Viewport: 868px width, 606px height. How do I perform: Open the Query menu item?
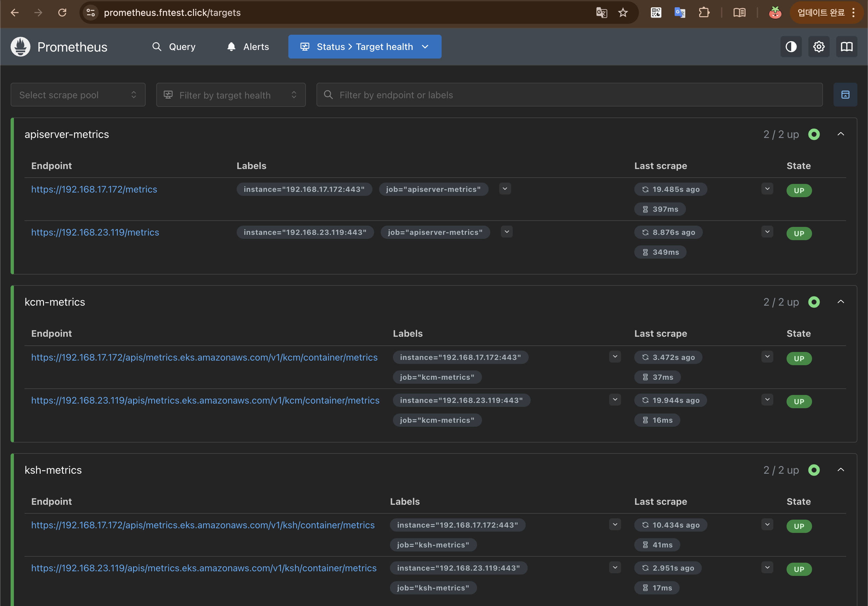(174, 47)
